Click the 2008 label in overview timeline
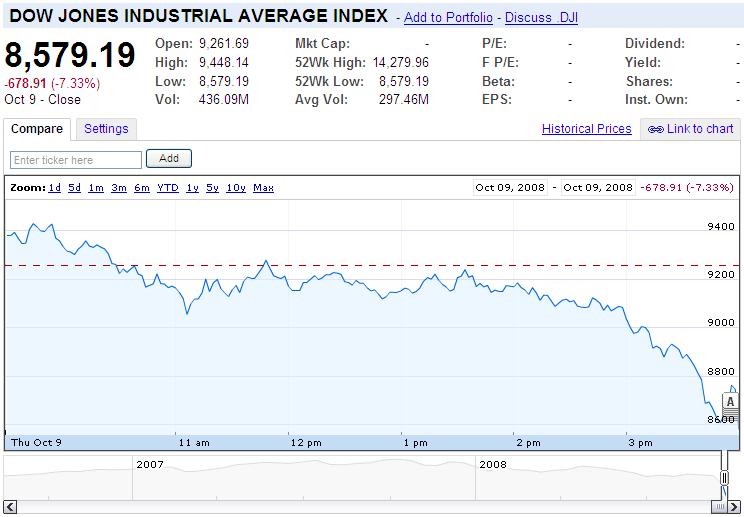 click(493, 464)
